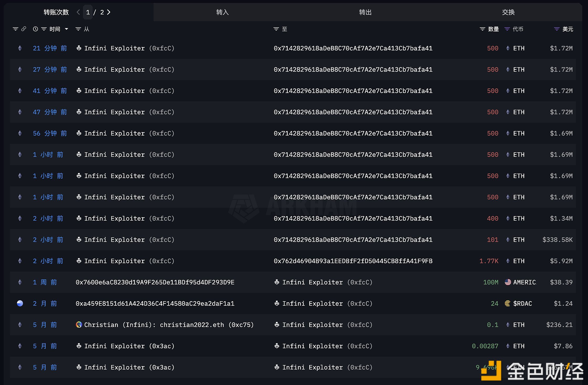Click the current page number field
This screenshot has height=385, width=588.
[x=88, y=12]
